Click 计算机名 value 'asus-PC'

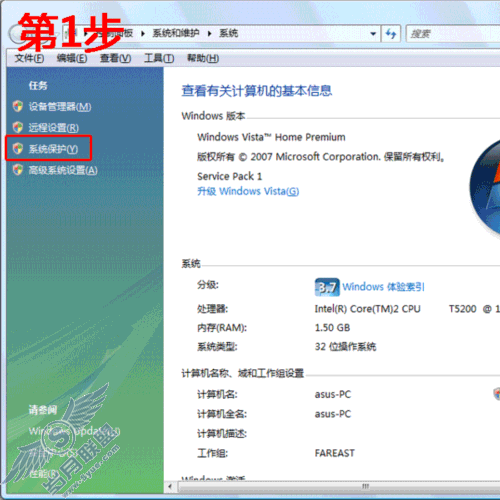pos(333,394)
